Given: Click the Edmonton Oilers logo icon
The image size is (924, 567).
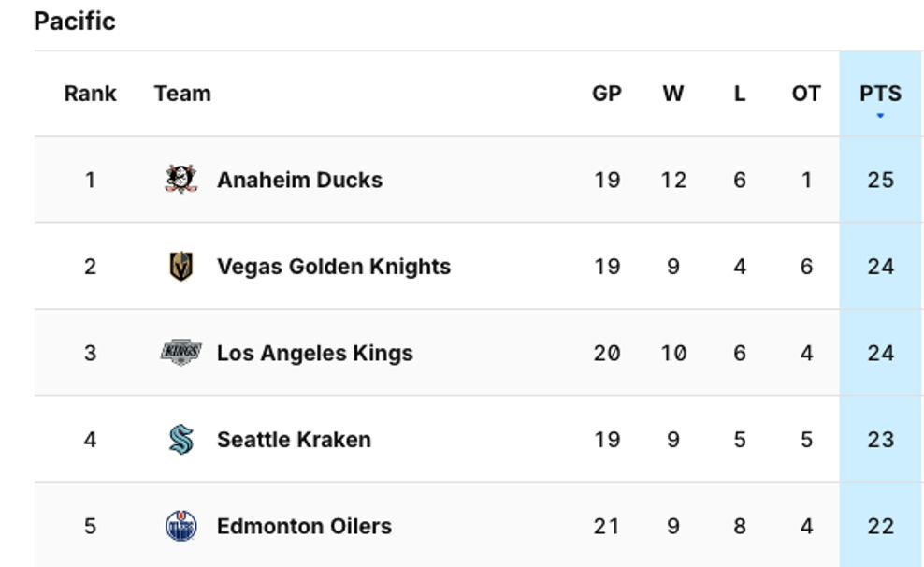Looking at the screenshot, I should [180, 526].
